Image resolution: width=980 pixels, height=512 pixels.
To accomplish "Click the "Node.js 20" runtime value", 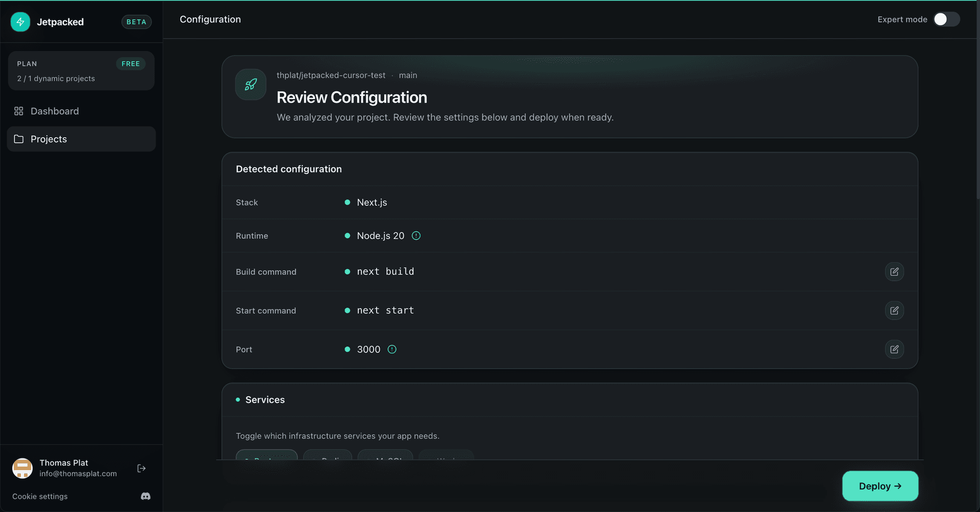I will pyautogui.click(x=381, y=236).
